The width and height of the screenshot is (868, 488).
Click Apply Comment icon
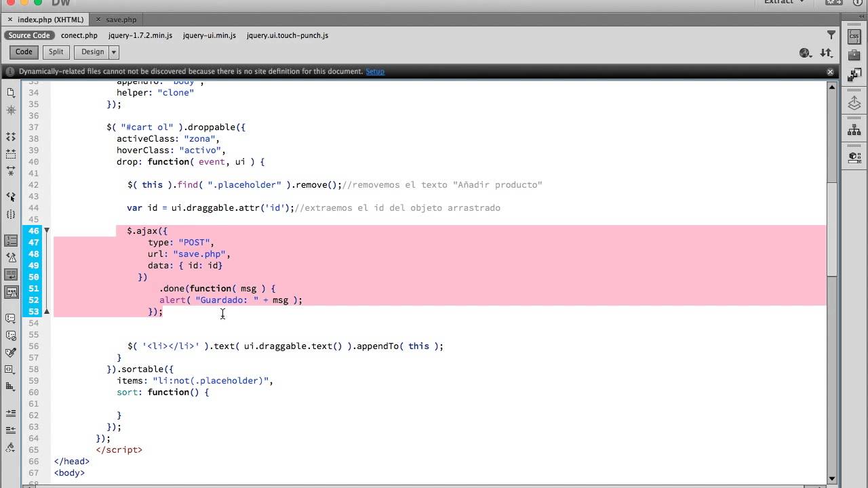[x=11, y=319]
